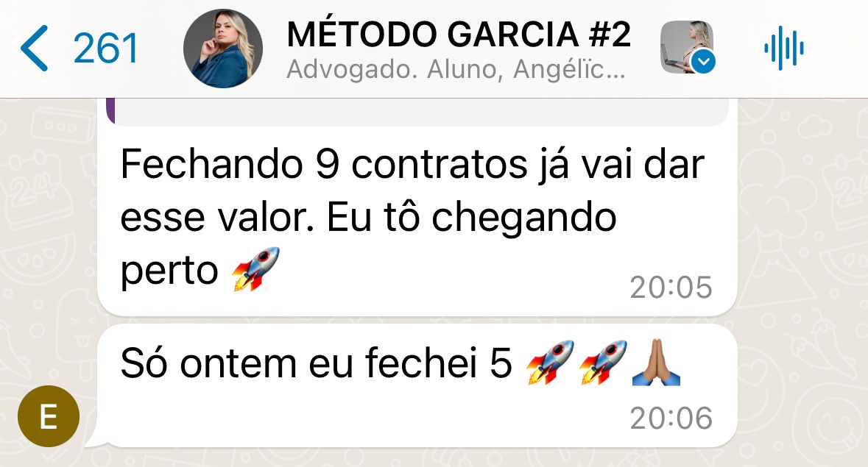This screenshot has width=868, height=467.
Task: Click the 20:06 message timestamp
Action: (x=671, y=418)
